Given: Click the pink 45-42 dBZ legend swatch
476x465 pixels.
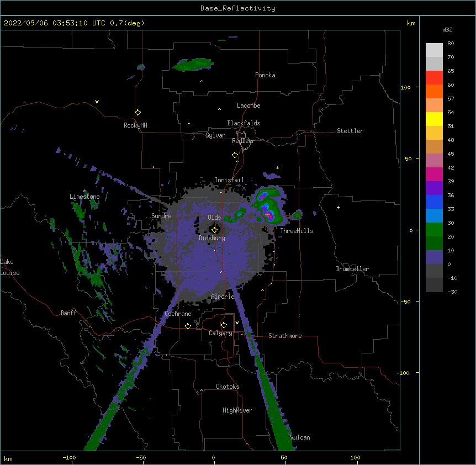Looking at the screenshot, I should coord(434,161).
